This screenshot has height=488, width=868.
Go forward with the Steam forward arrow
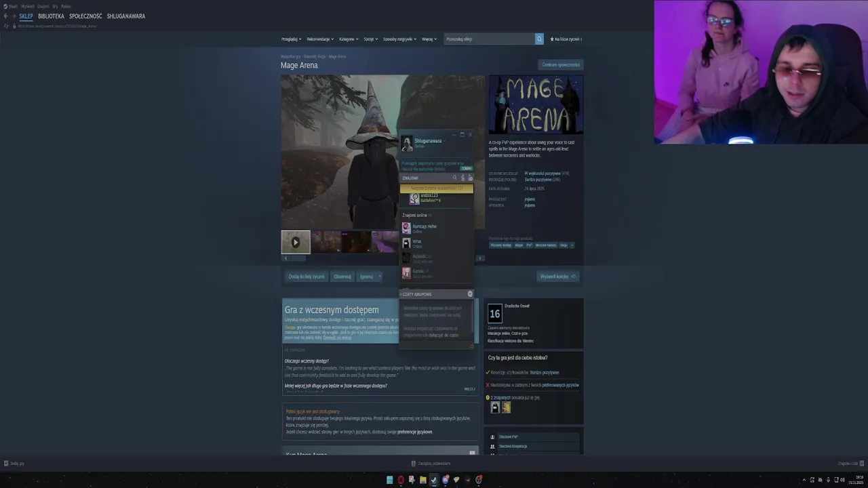14,16
